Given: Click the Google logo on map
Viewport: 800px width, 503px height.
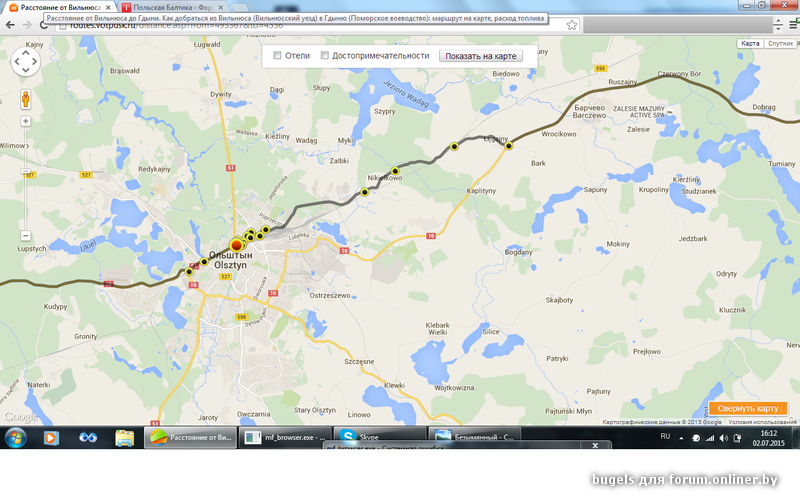Looking at the screenshot, I should tap(20, 416).
